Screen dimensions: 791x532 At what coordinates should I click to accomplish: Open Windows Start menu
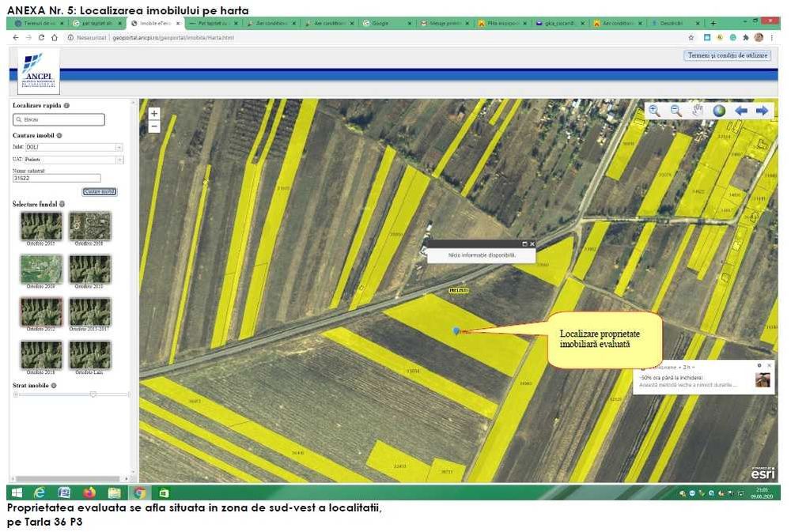coord(17,492)
